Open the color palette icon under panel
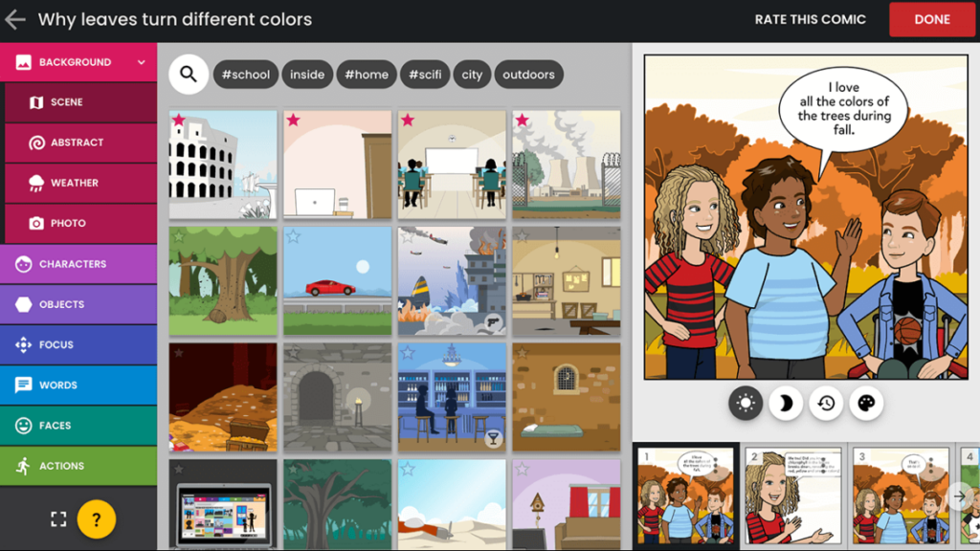This screenshot has height=551, width=980. click(x=866, y=403)
